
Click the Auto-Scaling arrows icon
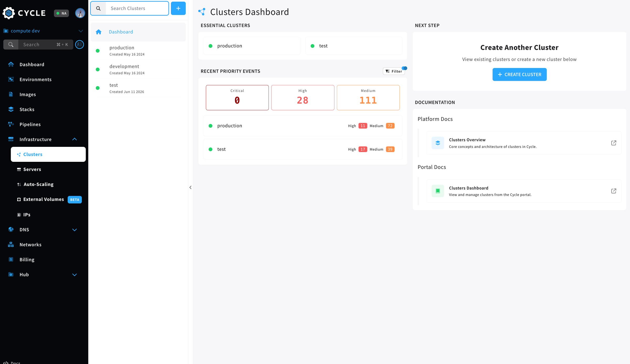point(19,184)
